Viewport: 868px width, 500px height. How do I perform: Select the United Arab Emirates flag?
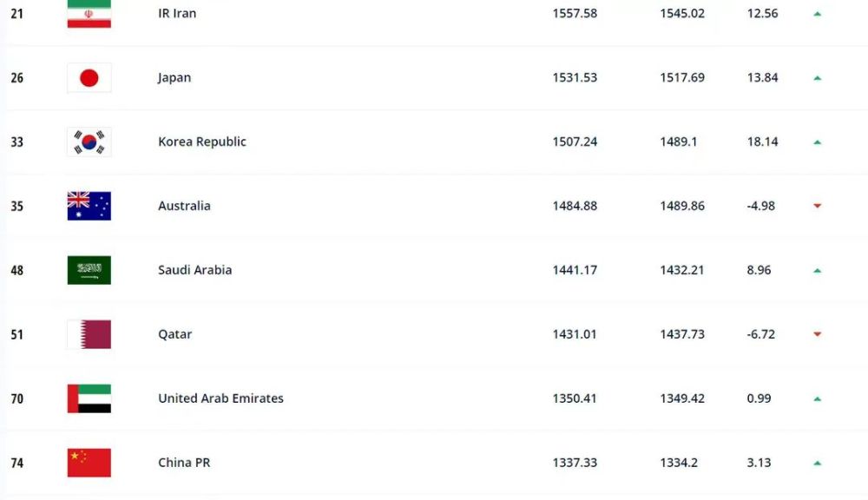89,398
